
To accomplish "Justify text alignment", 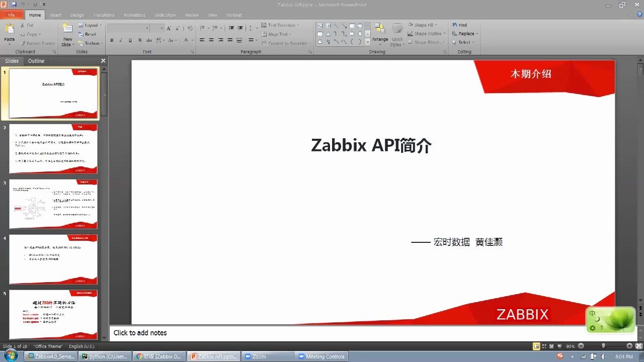I will coord(230,40).
